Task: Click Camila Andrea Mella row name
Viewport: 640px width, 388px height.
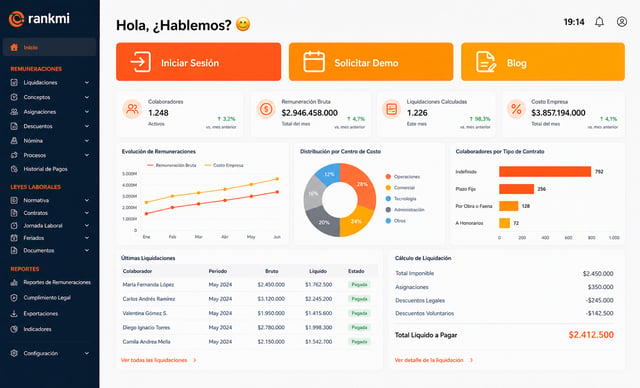Action: [147, 342]
